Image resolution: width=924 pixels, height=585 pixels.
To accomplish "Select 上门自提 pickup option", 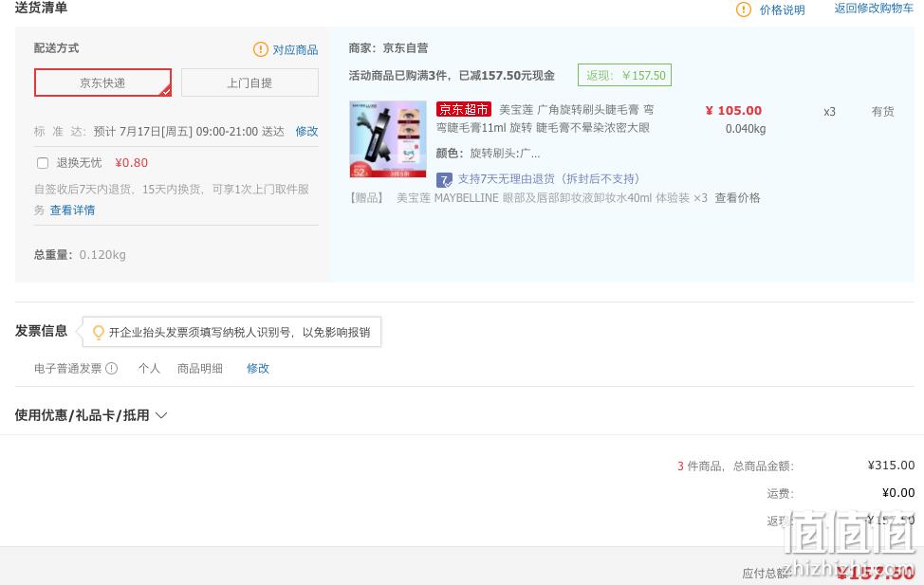I will (x=249, y=82).
